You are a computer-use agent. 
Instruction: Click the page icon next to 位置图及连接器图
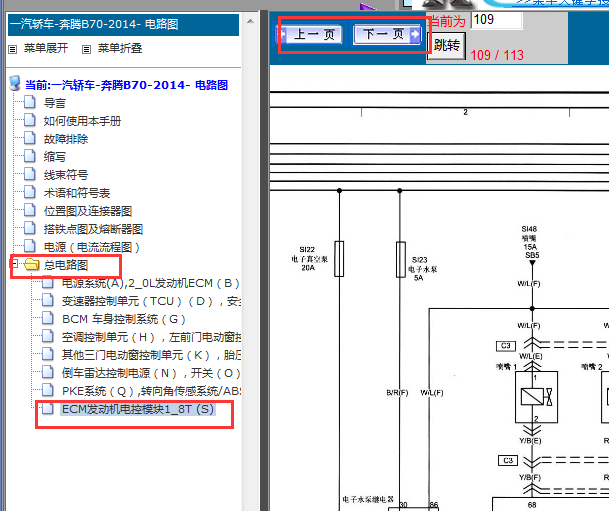(30, 210)
